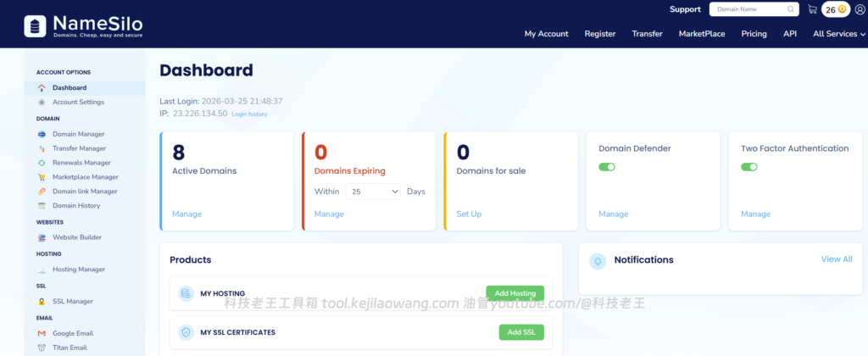Click the Titan Email shield icon
Screen dimensions: 868x356
[x=42, y=348]
